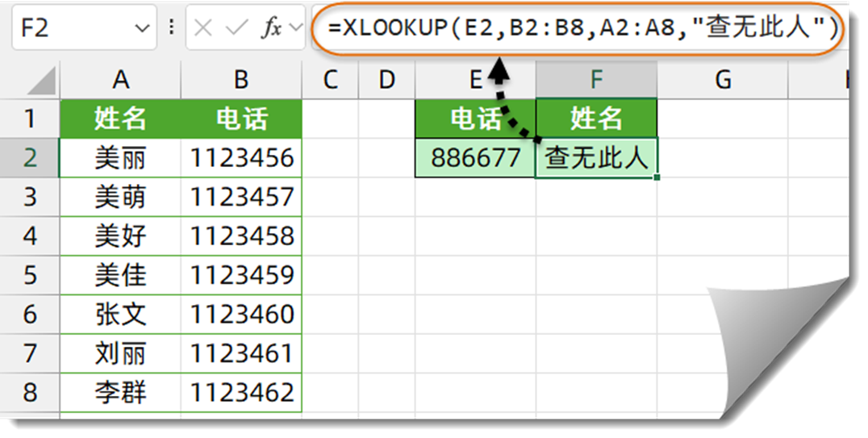Click cell B1 header 电话
Screen dimensions: 868x438
pyautogui.click(x=241, y=119)
